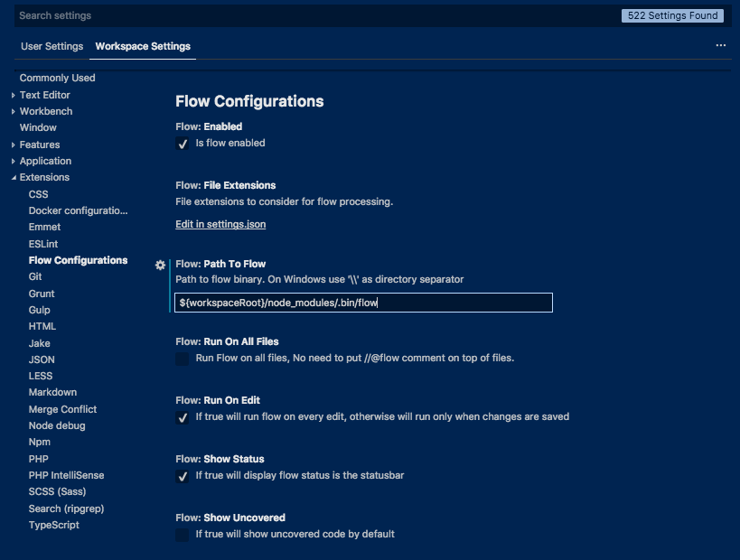740x560 pixels.
Task: Click the Path To Flow text field
Action: (363, 303)
